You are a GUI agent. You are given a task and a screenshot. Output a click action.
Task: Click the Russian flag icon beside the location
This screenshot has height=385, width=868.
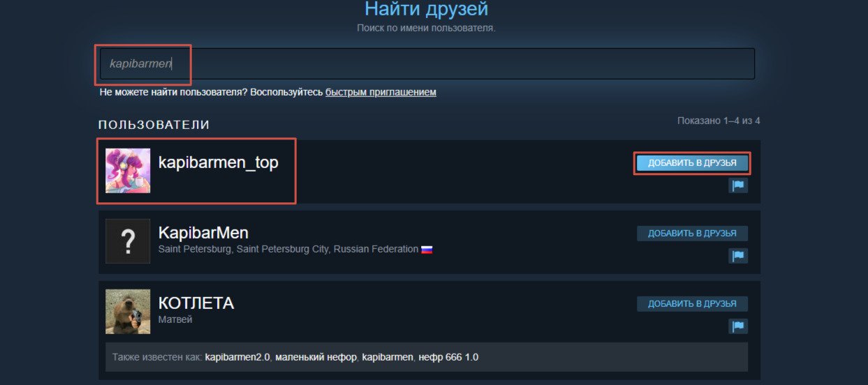(427, 249)
